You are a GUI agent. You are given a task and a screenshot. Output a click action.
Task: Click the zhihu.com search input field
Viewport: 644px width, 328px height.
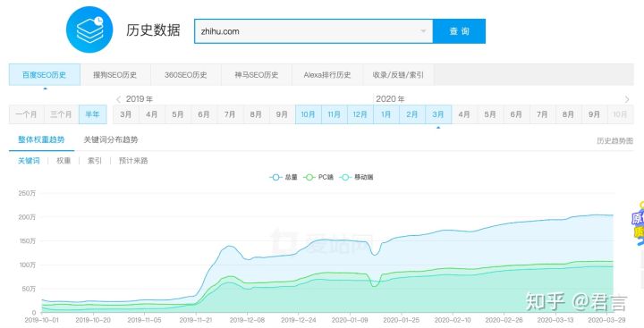pyautogui.click(x=313, y=31)
